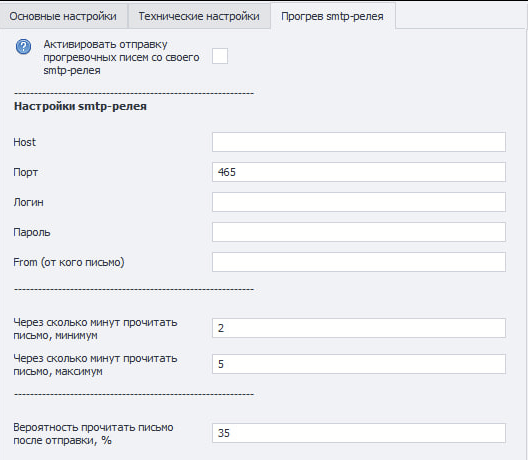Switch to the Основные настройки tab
This screenshot has width=528, height=460.
[63, 16]
